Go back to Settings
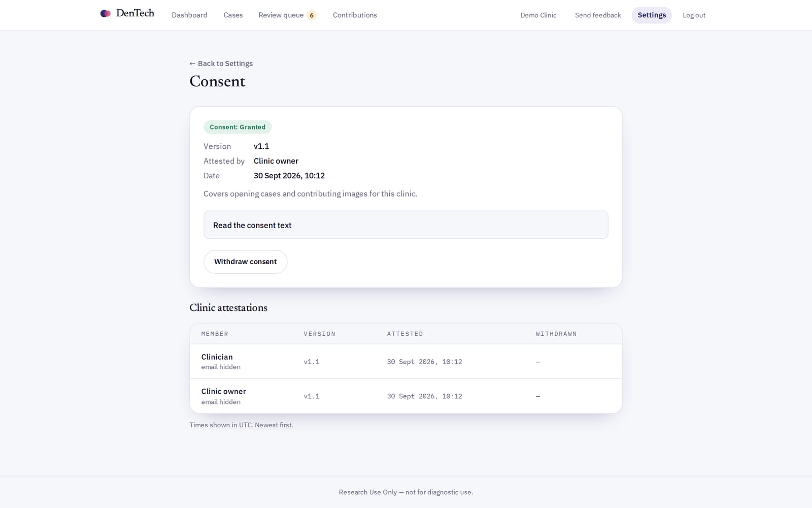Viewport: 812px width, 508px height. [x=221, y=63]
